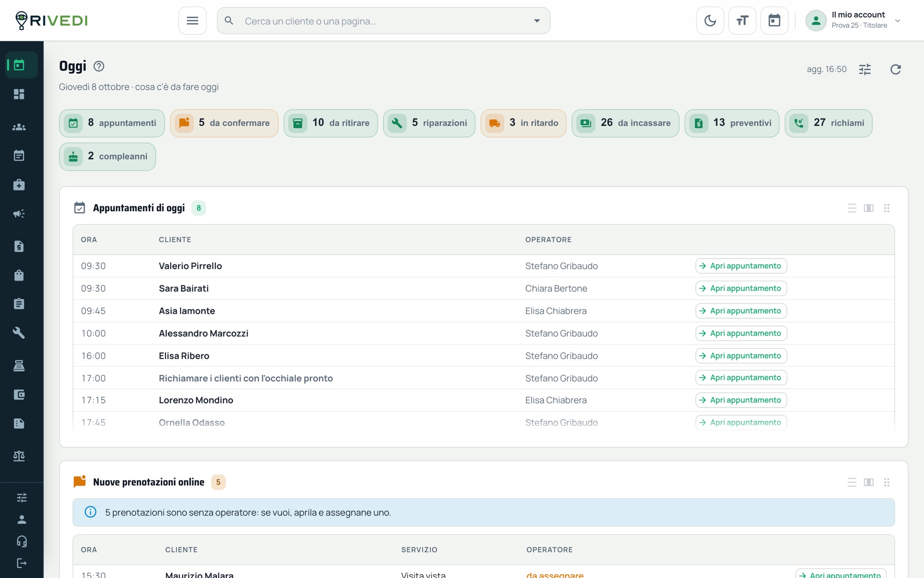Screen dimensions: 924x578
Task: Open the invoice document sidebar icon
Action: [x=19, y=246]
